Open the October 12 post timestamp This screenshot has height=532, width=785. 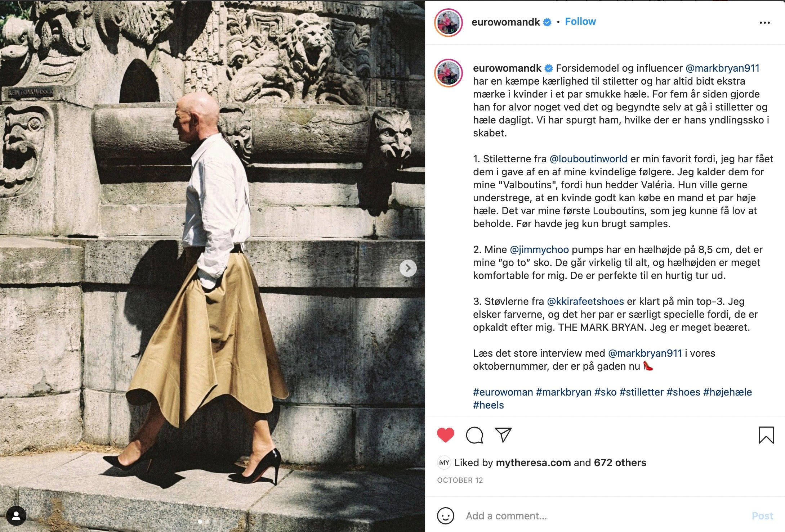(x=460, y=480)
